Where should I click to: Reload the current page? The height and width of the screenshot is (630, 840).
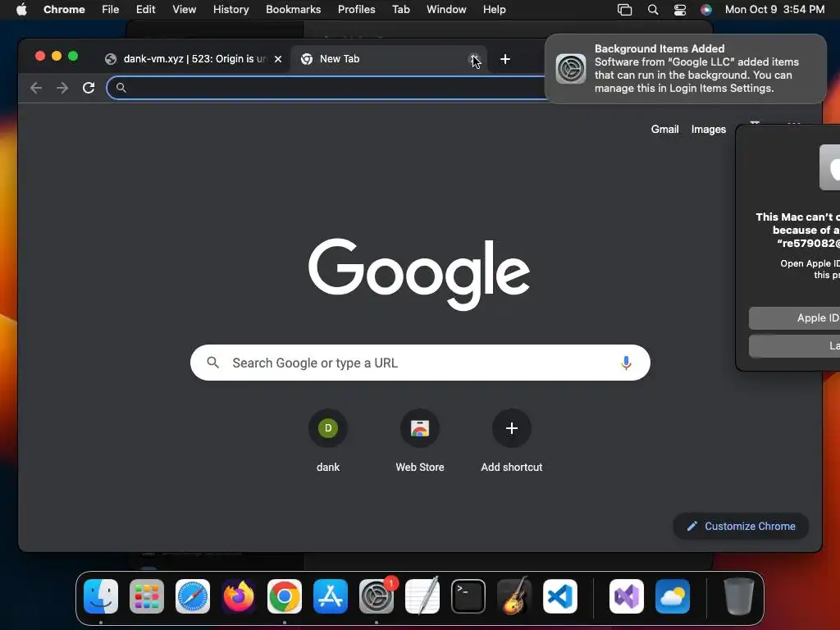[89, 88]
